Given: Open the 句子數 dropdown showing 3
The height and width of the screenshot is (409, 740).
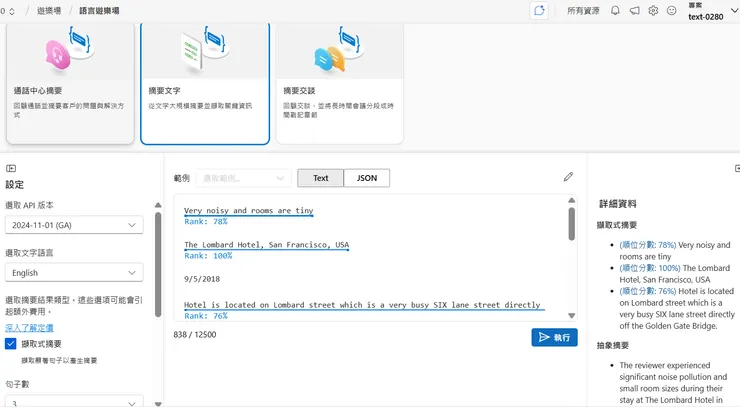Looking at the screenshot, I should (x=74, y=402).
